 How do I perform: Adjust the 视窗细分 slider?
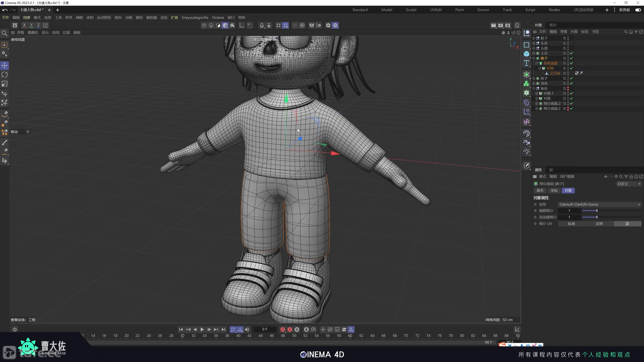click(597, 211)
